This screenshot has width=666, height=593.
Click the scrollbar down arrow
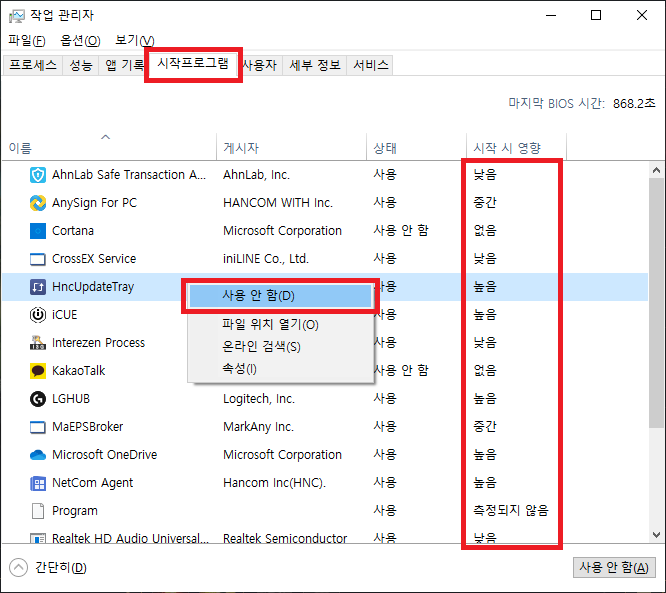pos(656,535)
